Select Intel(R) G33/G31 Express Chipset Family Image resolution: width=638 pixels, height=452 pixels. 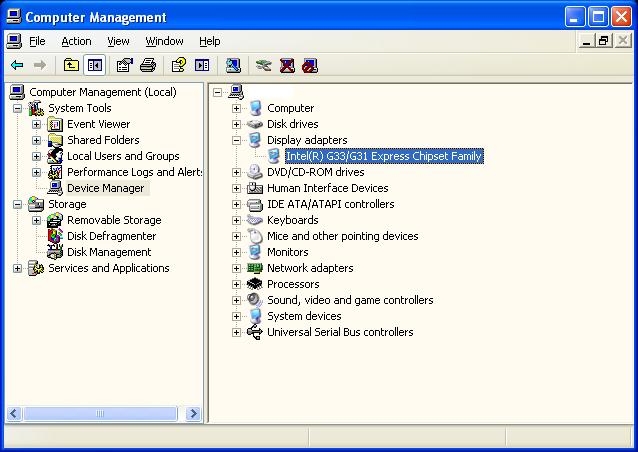coord(384,156)
